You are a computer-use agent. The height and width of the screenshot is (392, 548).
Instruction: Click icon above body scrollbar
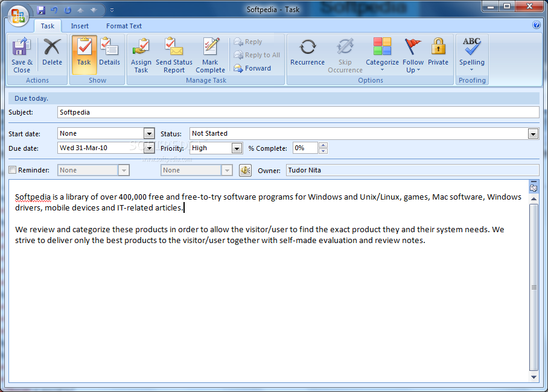pyautogui.click(x=534, y=187)
